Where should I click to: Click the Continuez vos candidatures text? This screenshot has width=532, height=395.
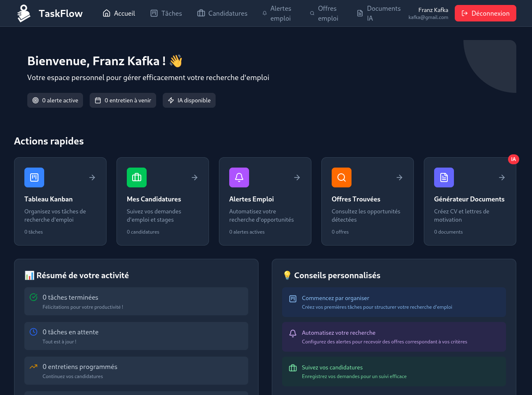73,376
